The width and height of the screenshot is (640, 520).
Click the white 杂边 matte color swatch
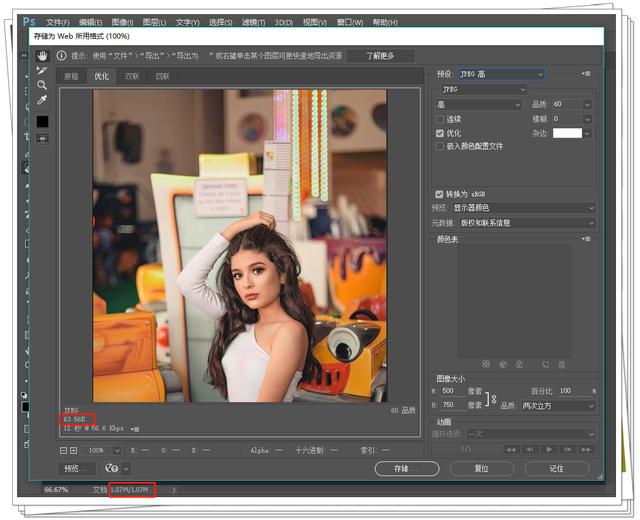[x=567, y=132]
